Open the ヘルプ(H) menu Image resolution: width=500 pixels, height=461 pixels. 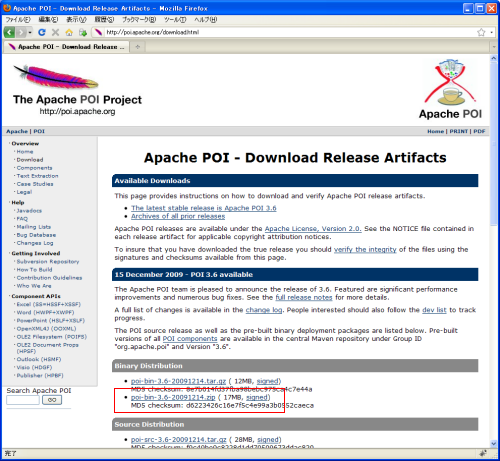(205, 20)
